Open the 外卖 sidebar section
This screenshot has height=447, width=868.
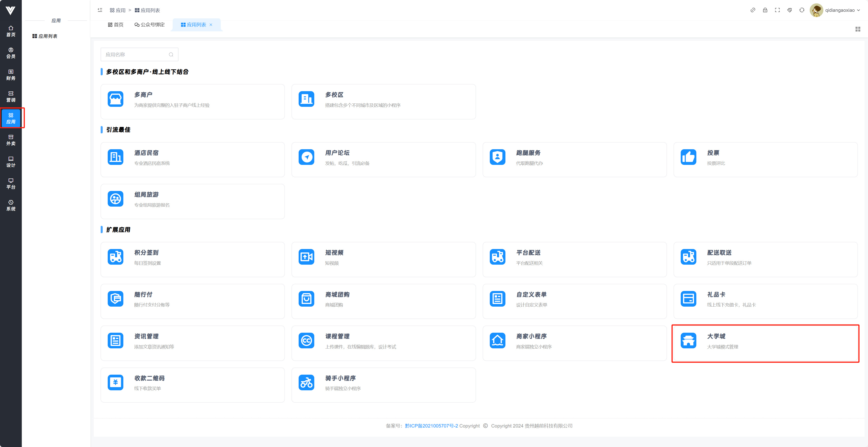(x=11, y=140)
